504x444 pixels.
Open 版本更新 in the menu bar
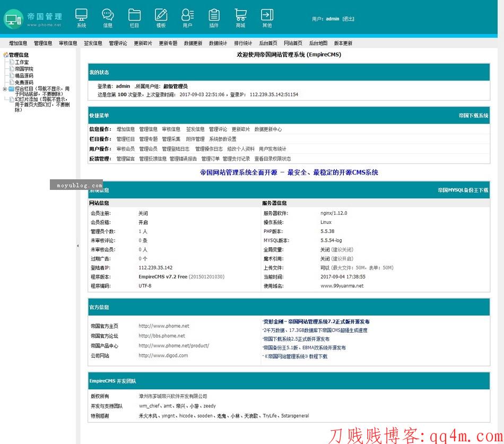343,43
